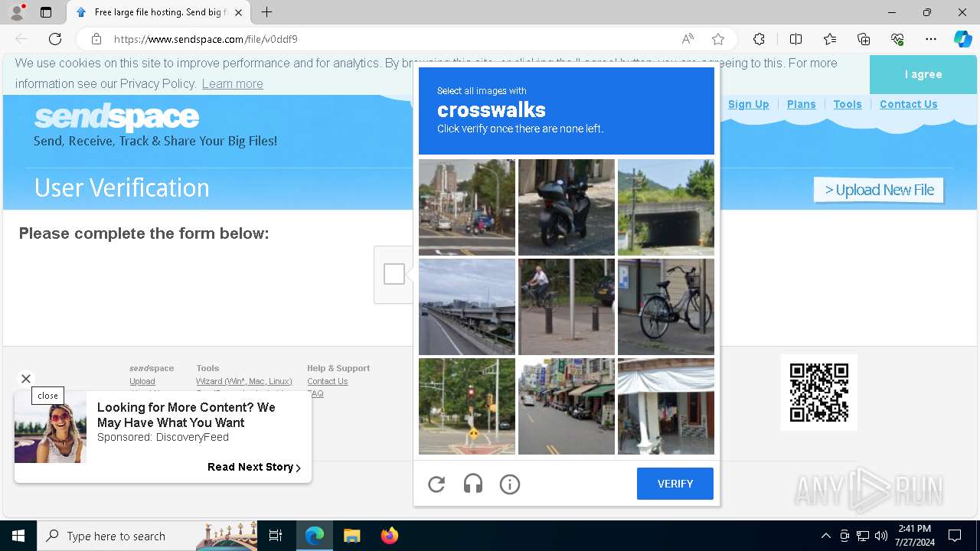
Task: Launch Firefox from the taskbar
Action: click(x=390, y=536)
